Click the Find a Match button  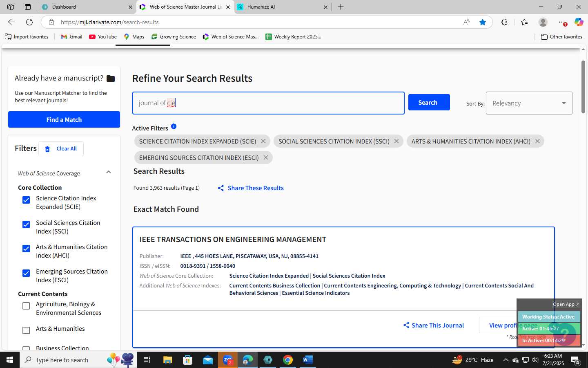(64, 119)
